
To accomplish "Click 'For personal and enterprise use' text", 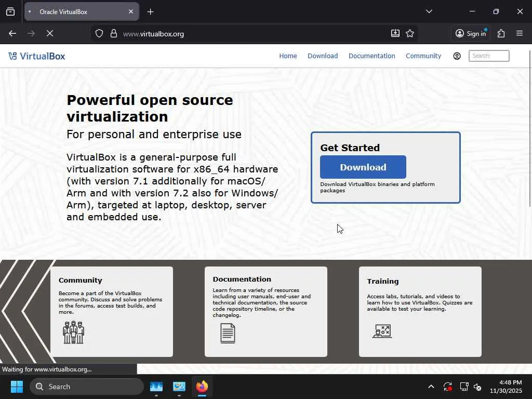I will coord(154,135).
